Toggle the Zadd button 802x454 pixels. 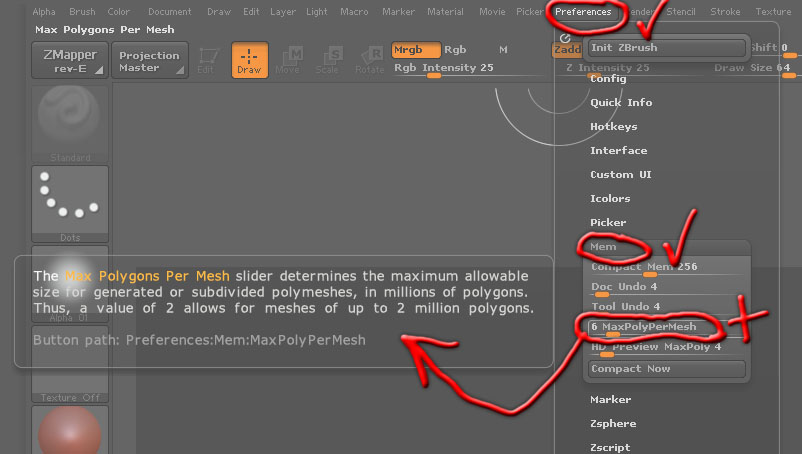pyautogui.click(x=567, y=50)
